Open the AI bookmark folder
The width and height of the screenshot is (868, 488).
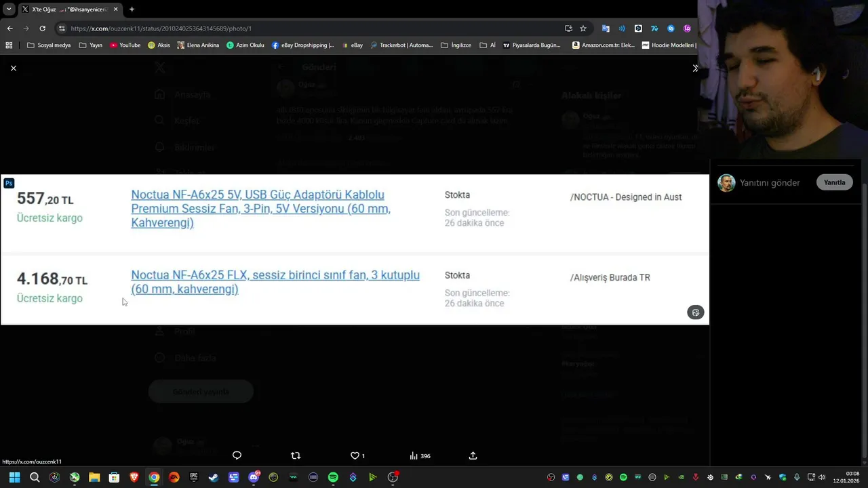click(x=488, y=45)
